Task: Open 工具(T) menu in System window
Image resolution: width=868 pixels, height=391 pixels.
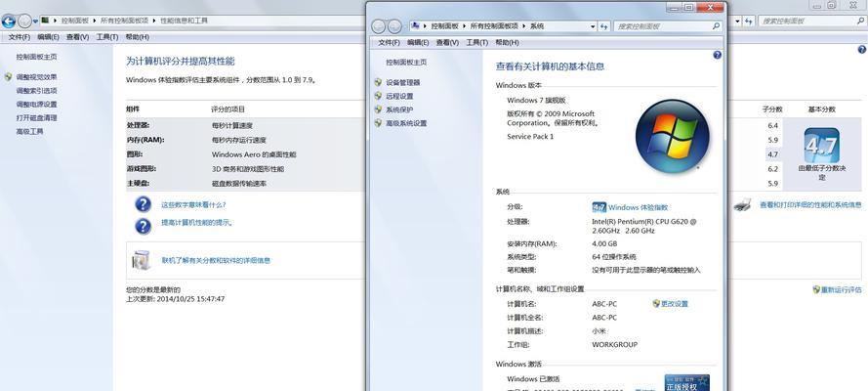Action: 476,42
